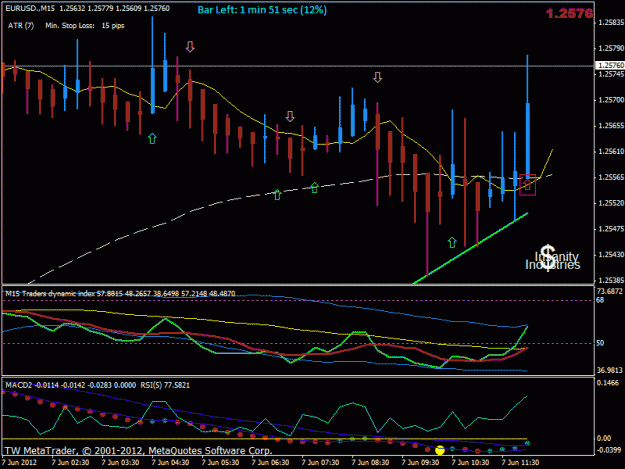Select the '7 Jun 06:30' time label

[270, 463]
